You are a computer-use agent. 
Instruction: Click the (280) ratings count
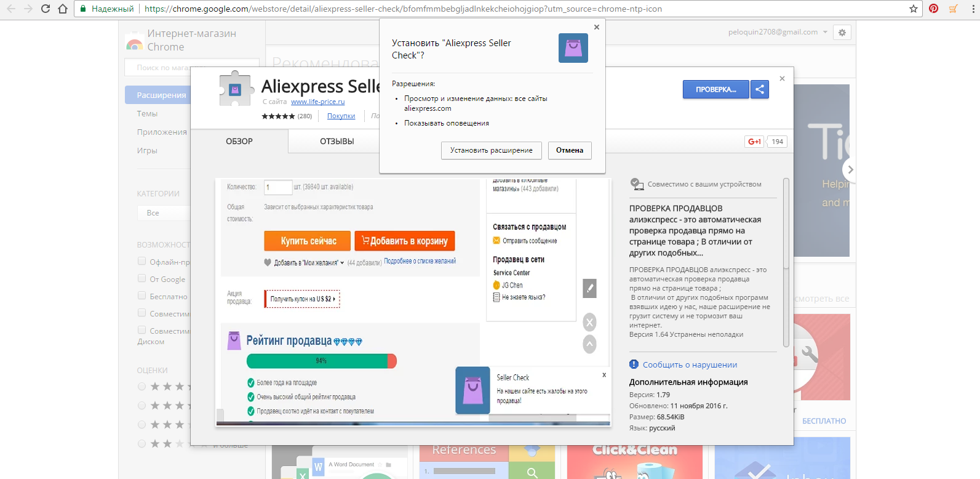(x=305, y=116)
